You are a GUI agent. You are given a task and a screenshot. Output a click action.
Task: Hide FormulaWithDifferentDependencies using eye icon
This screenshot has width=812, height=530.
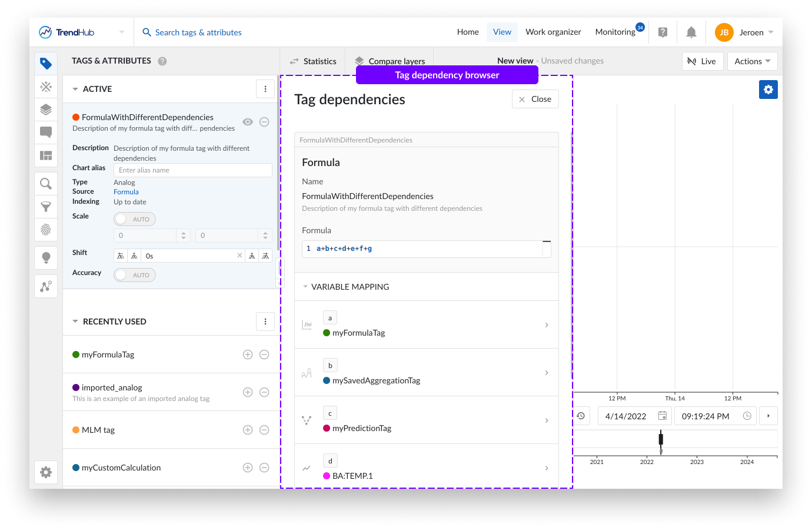248,122
